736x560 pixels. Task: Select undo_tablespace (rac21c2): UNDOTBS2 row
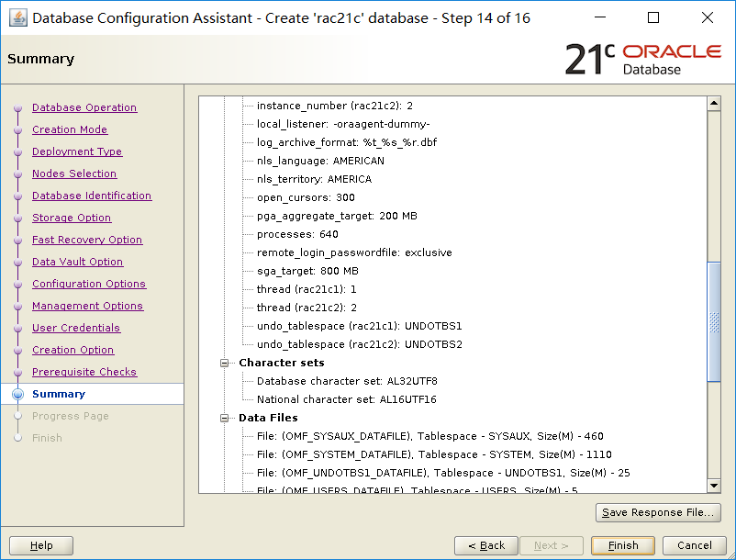(360, 343)
